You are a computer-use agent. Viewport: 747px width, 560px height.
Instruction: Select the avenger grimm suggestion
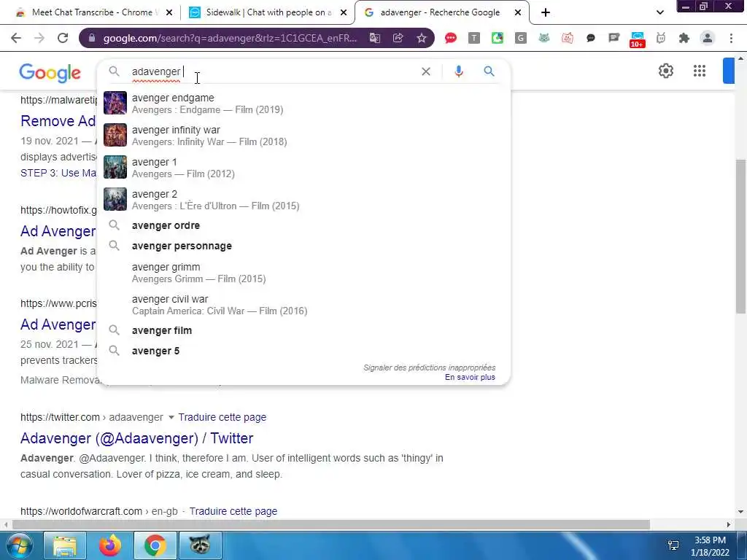(303, 273)
